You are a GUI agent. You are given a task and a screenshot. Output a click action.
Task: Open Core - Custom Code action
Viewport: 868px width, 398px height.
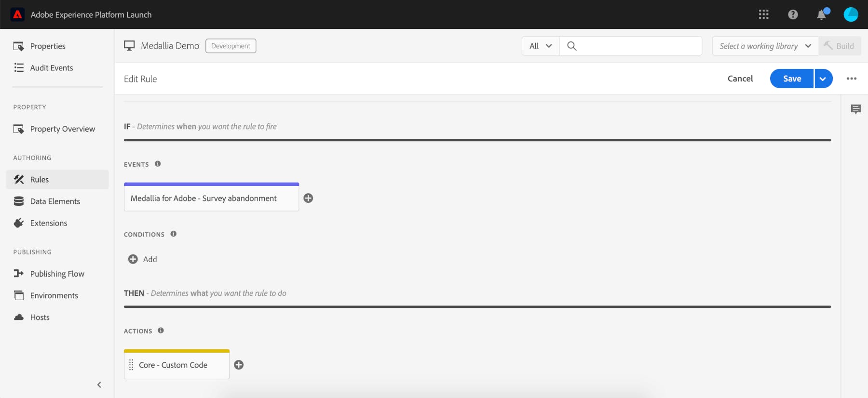pyautogui.click(x=176, y=364)
